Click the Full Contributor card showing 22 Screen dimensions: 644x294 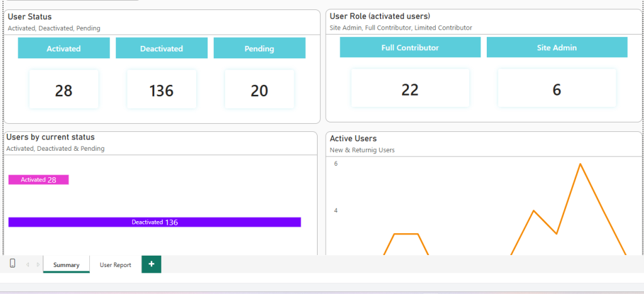point(410,88)
